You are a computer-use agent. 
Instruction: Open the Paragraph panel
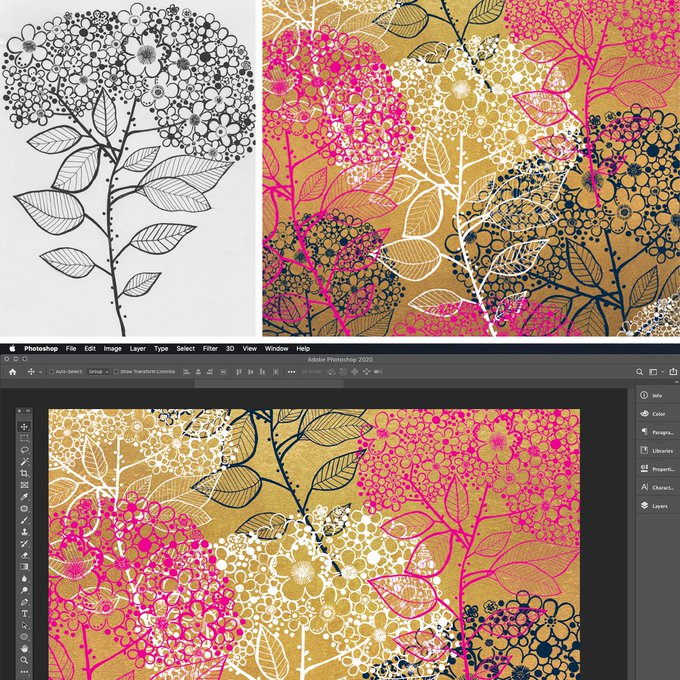click(657, 432)
